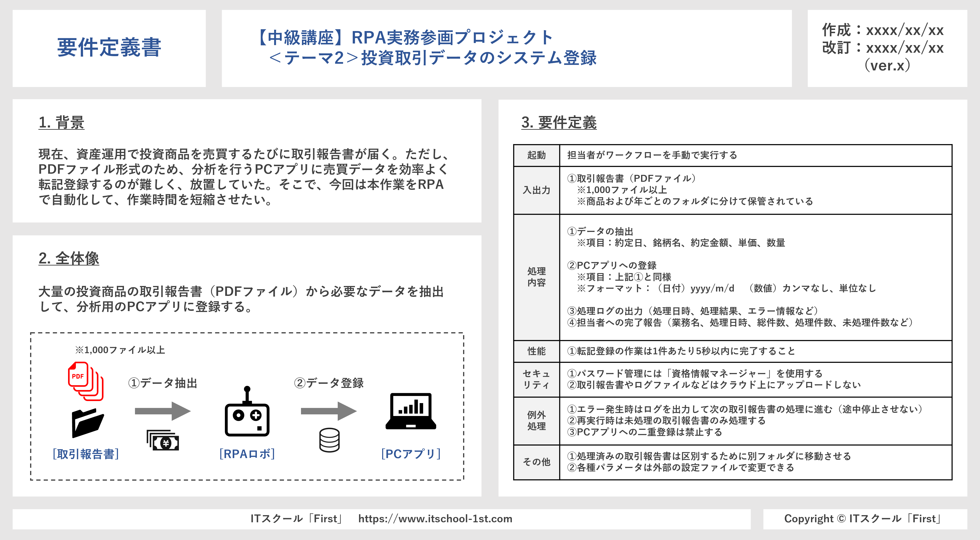Click the 1. 背景 heading
This screenshot has height=540, width=980.
point(61,123)
